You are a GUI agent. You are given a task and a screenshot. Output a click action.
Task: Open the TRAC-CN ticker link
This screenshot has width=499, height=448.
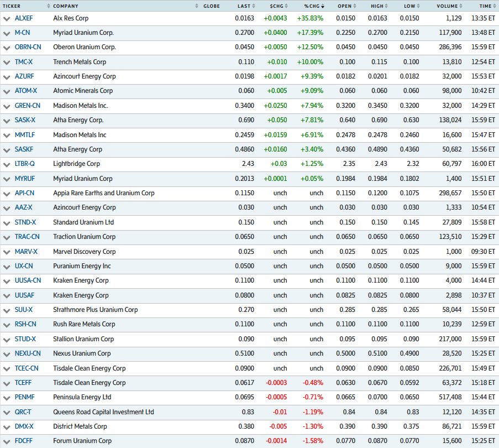point(27,237)
